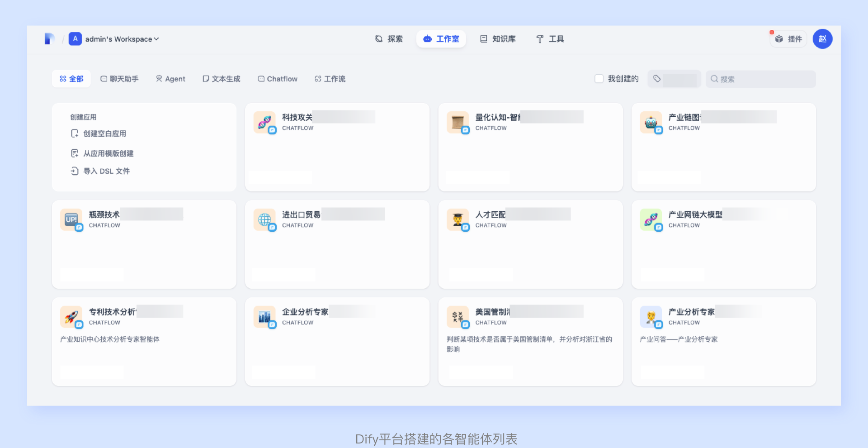The height and width of the screenshot is (448, 868).
Task: Toggle the 我创建的 checkbox
Action: point(599,79)
